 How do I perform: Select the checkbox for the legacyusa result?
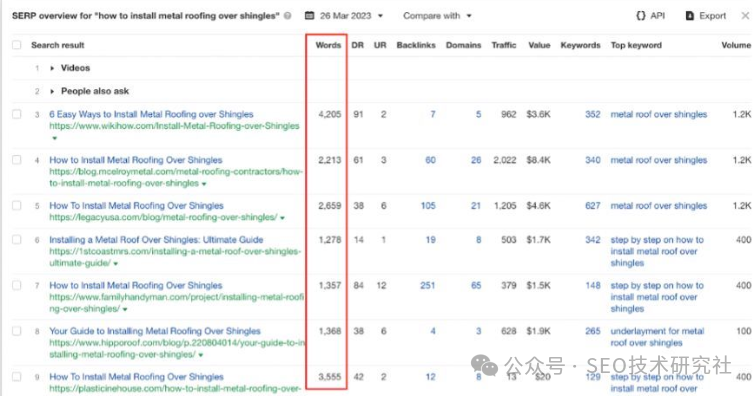pyautogui.click(x=17, y=205)
